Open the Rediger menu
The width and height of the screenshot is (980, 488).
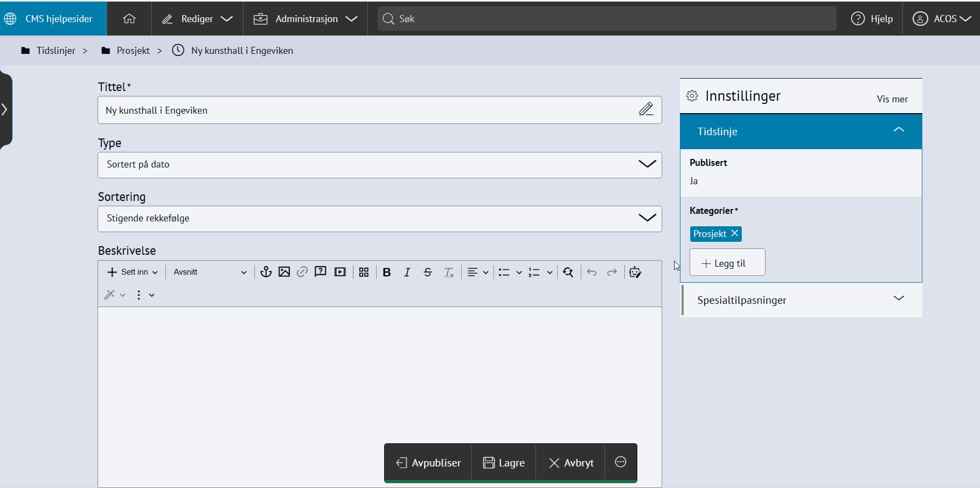197,19
